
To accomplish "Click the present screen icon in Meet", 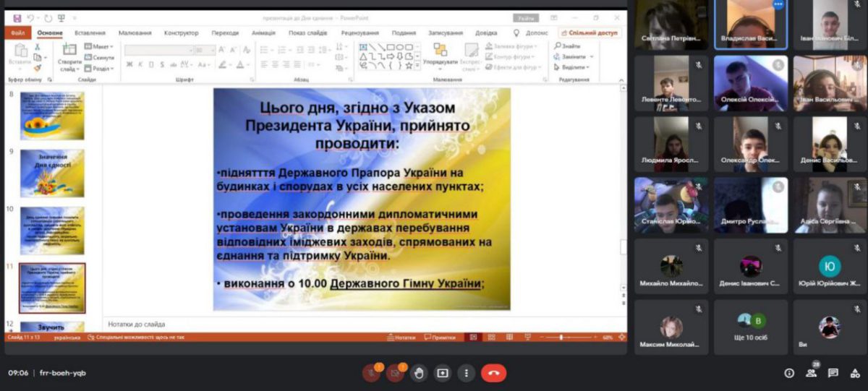I will [x=443, y=373].
